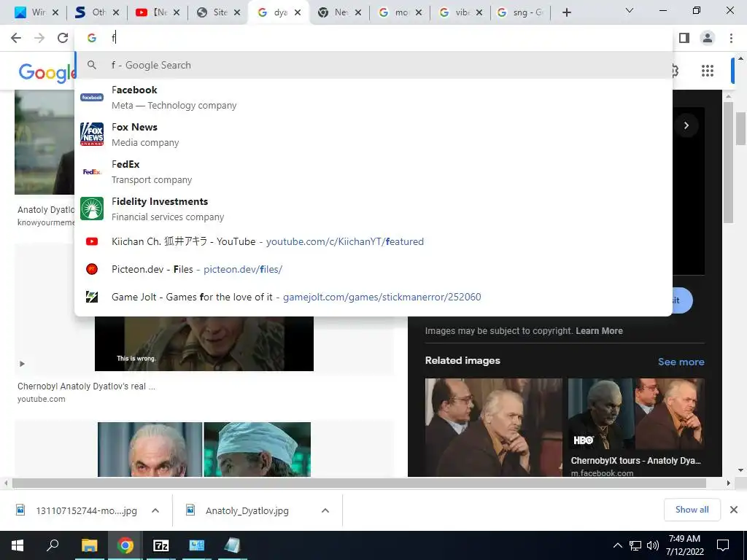The width and height of the screenshot is (747, 560).
Task: Open Game Jolt stickmanerror suggestion
Action: click(373, 297)
